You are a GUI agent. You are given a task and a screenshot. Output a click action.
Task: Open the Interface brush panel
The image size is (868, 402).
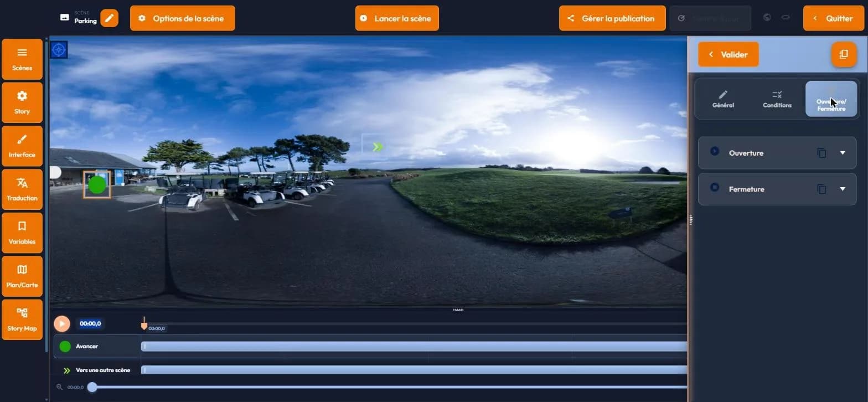(x=22, y=146)
